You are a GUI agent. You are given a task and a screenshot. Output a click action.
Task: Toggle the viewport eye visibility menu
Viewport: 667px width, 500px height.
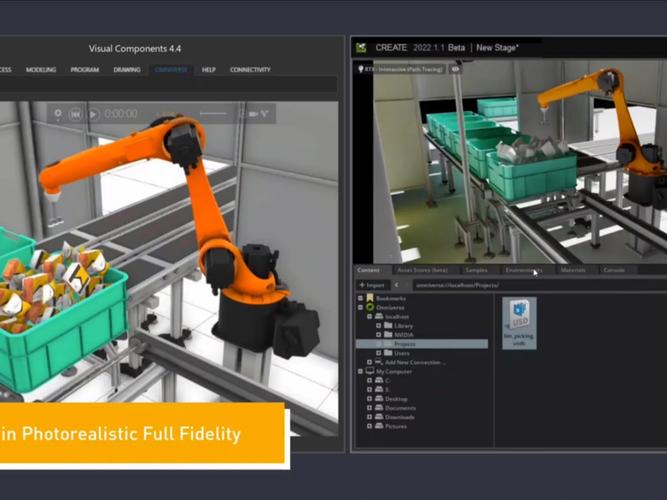point(456,69)
